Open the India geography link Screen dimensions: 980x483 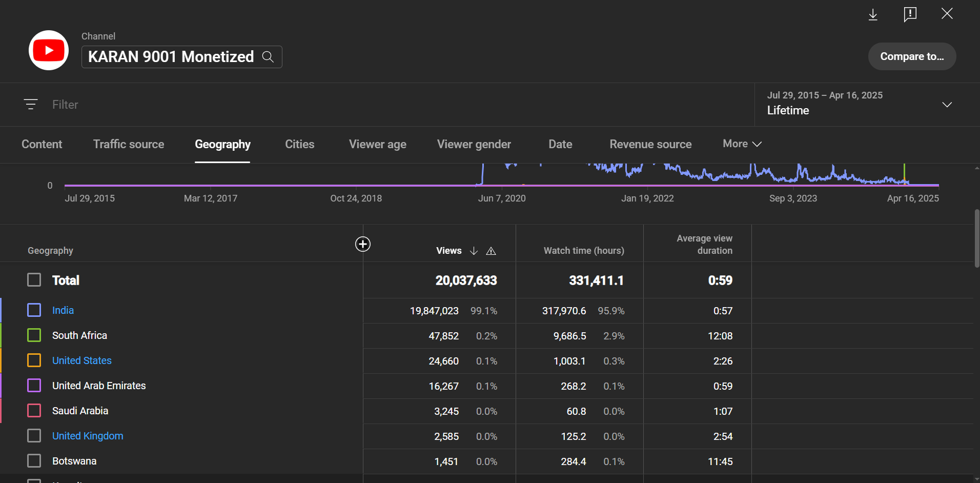pyautogui.click(x=63, y=310)
